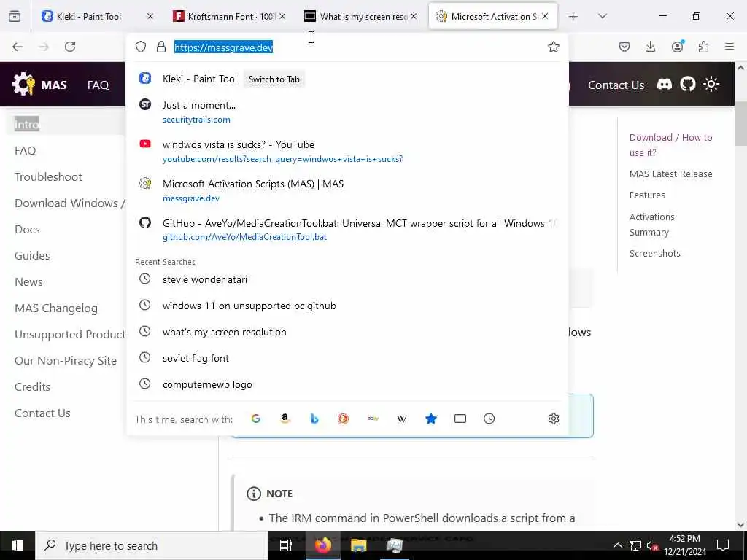Go back to previous page
Screen dimensions: 747x560
coord(18,47)
